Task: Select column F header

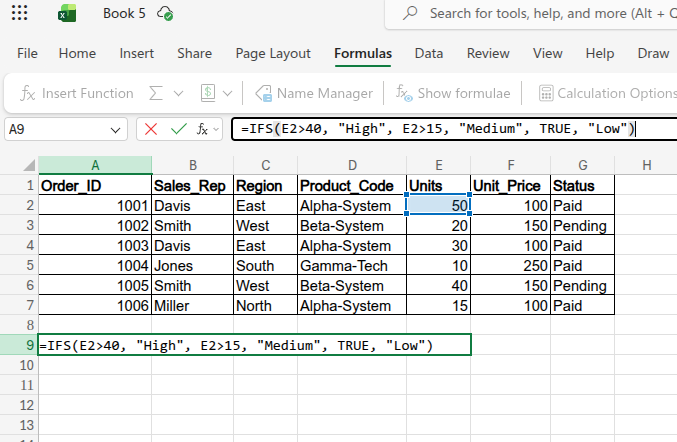Action: [x=511, y=165]
